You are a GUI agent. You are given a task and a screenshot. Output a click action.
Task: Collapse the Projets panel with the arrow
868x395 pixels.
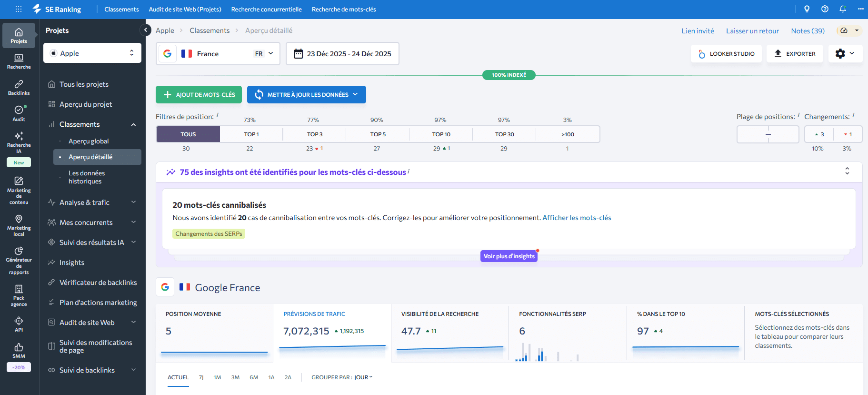tap(145, 30)
